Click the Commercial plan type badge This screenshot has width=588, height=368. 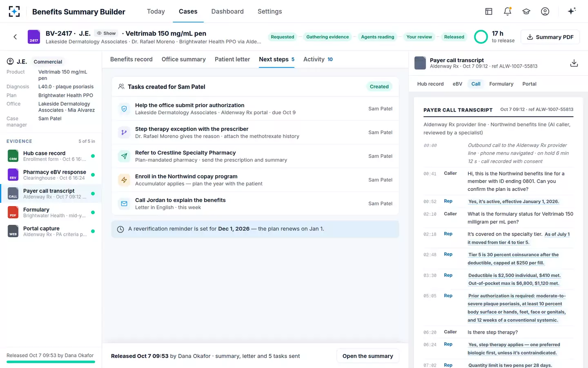(48, 62)
